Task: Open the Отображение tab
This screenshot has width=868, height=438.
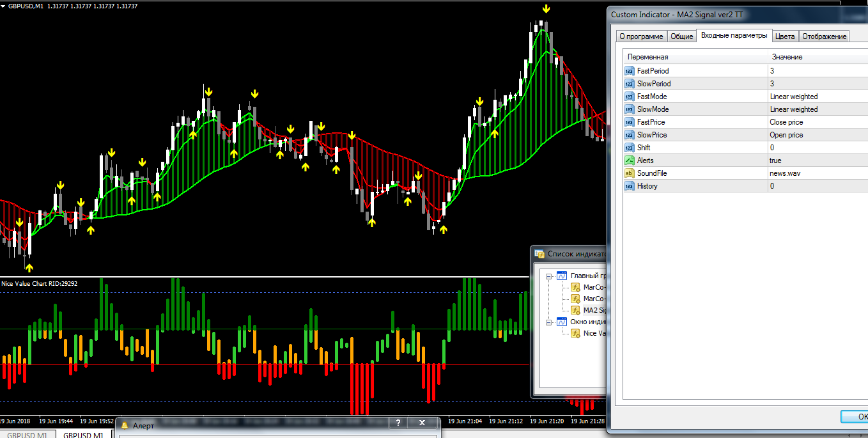Action: [x=824, y=36]
